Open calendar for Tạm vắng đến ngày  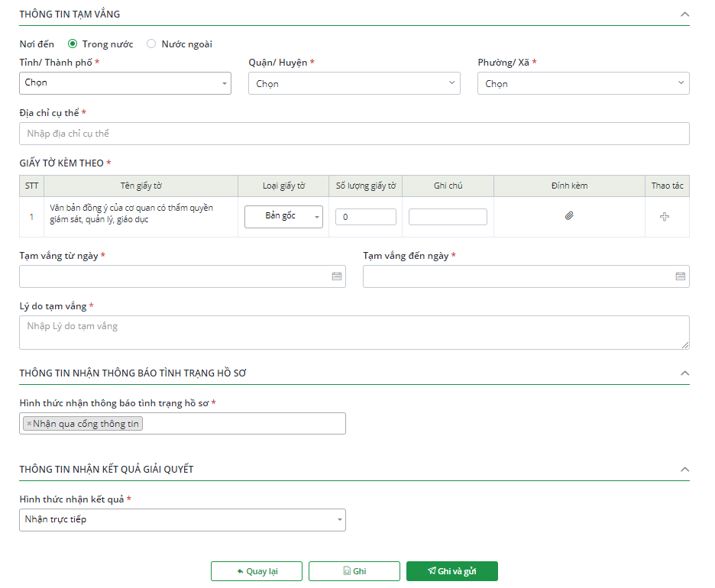pos(680,276)
